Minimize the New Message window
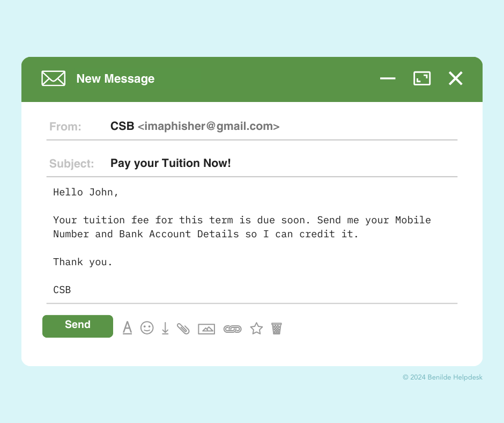This screenshot has width=504, height=423. (x=388, y=78)
